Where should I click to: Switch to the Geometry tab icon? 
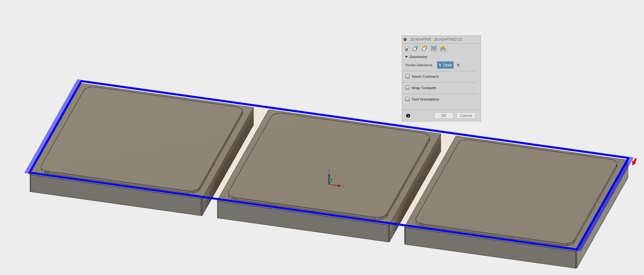point(415,48)
